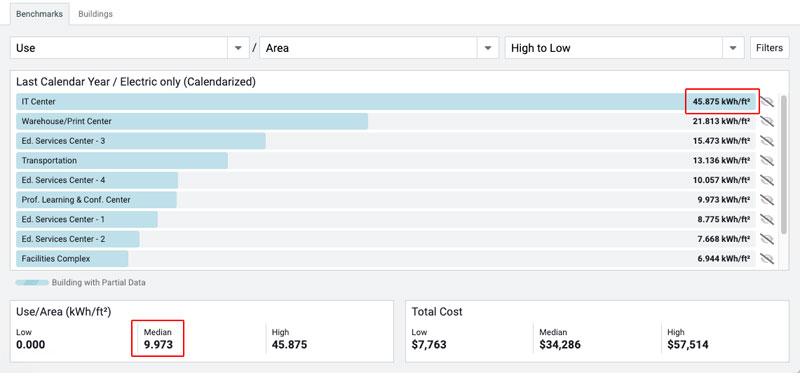This screenshot has width=800, height=373.
Task: Click the Use/Area High value 45.875
Action: pyautogui.click(x=289, y=345)
